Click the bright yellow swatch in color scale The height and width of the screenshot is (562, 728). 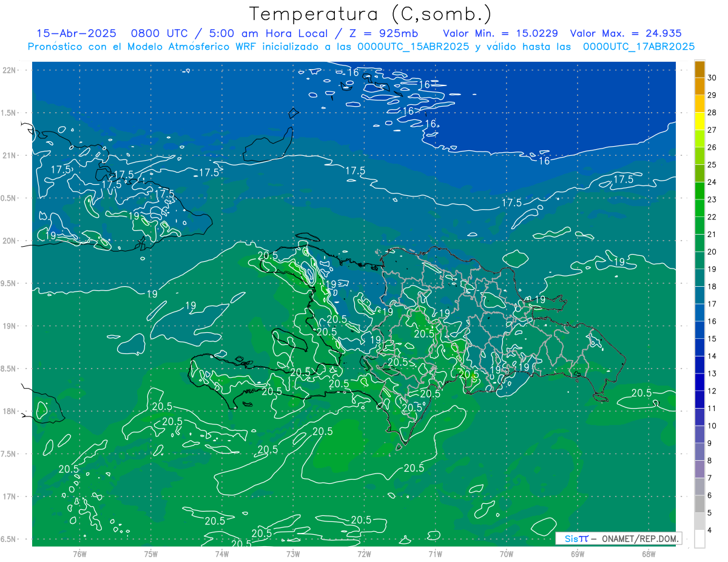699,121
